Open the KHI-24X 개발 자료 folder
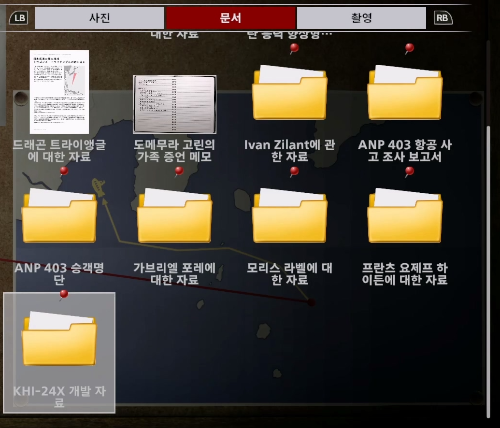The height and width of the screenshot is (428, 500). (59, 338)
